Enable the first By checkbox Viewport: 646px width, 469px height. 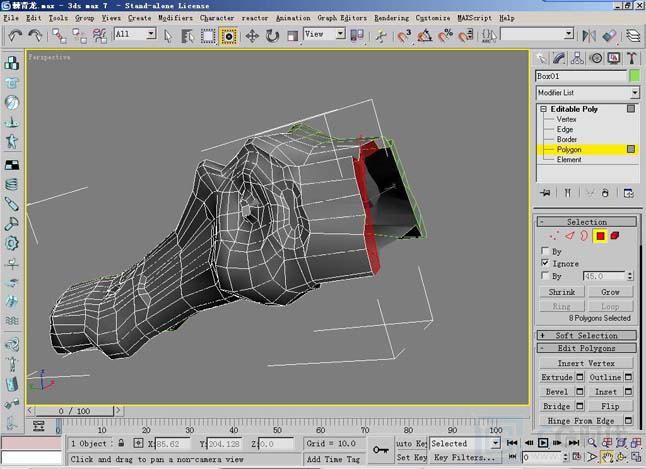[545, 251]
